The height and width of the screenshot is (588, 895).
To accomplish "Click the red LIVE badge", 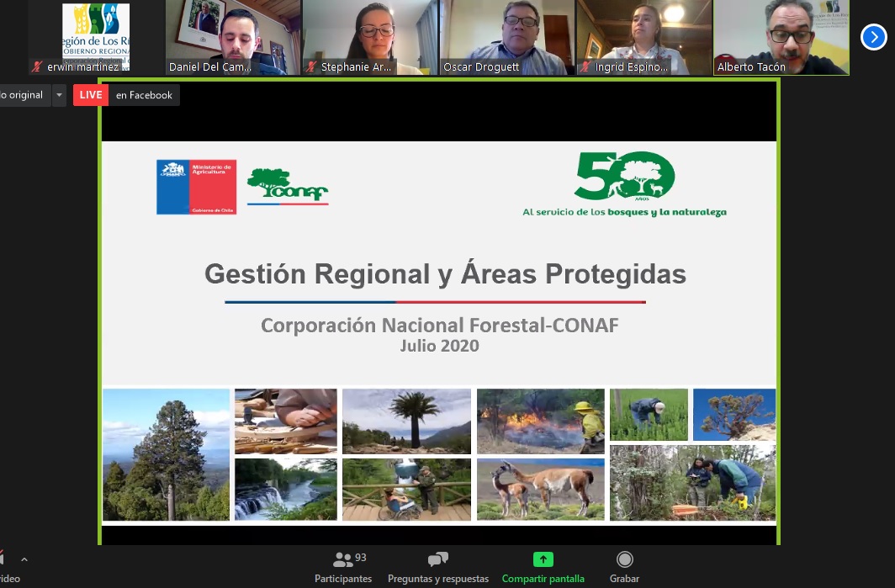I will [x=91, y=95].
